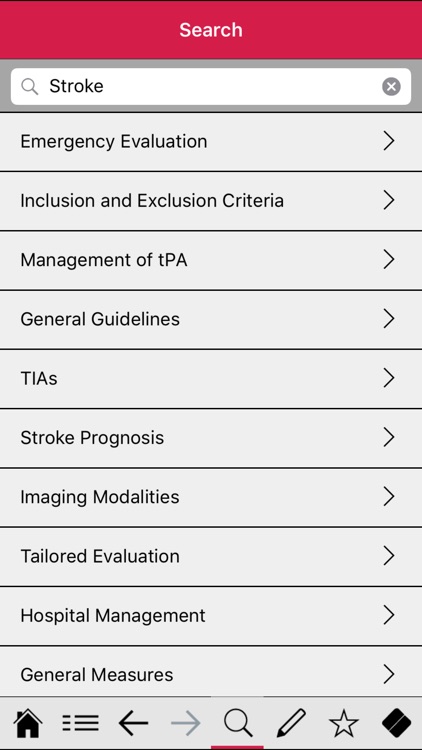Image resolution: width=422 pixels, height=750 pixels.
Task: Open Inclusion and Exclusion Criteria result
Action: (211, 201)
